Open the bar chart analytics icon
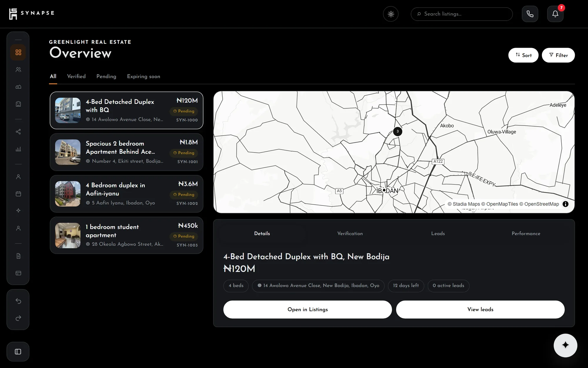Viewport: 588px width, 368px height. click(18, 149)
